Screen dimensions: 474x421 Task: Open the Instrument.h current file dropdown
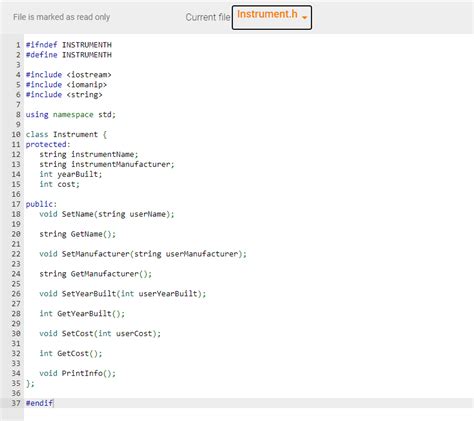pos(272,17)
